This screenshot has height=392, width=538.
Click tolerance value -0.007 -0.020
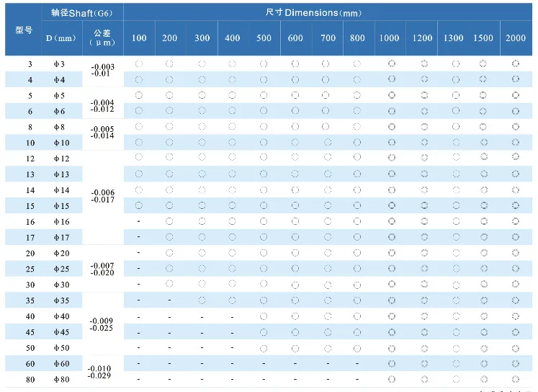[x=102, y=269]
